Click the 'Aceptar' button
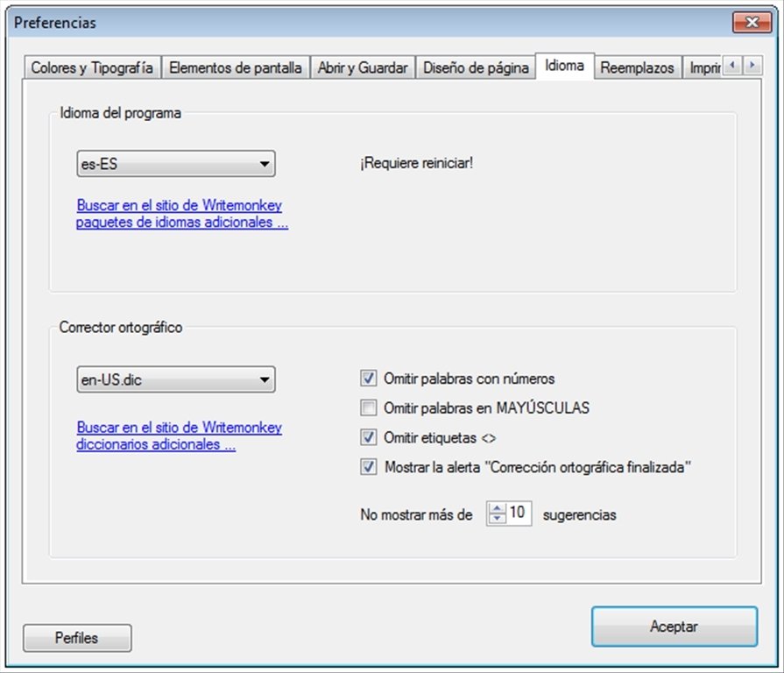Viewport: 784px width, 673px height. (x=674, y=627)
